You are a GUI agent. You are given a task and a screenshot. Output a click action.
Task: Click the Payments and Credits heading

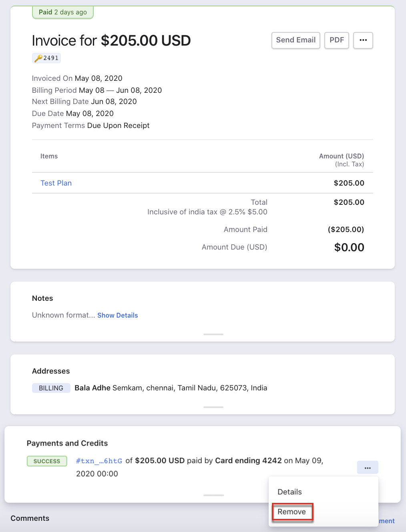(67, 443)
